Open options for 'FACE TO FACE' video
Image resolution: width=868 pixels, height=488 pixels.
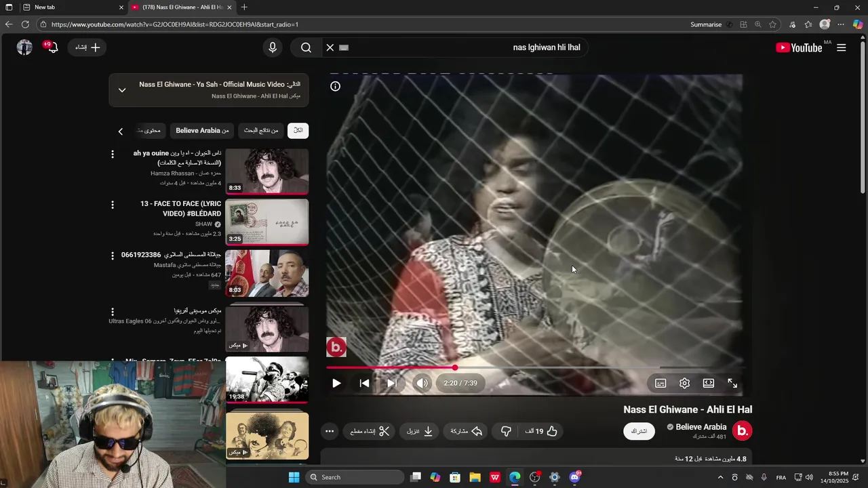point(113,205)
